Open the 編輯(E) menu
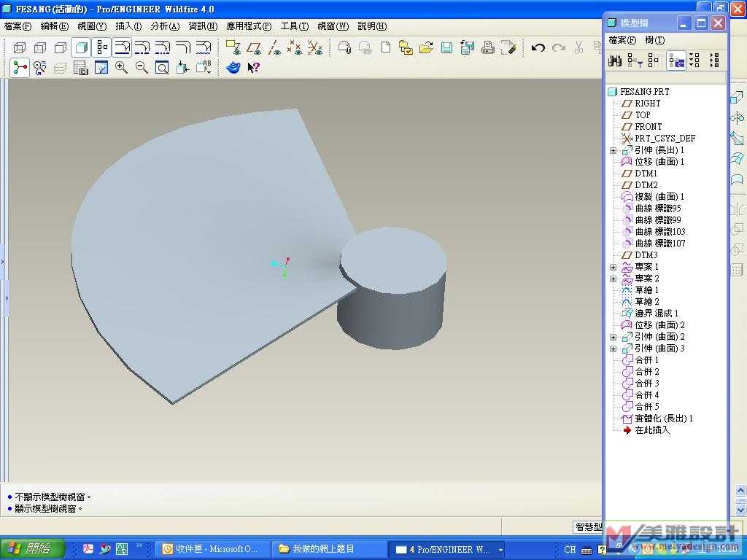Screen dimensions: 747x560 pos(54,26)
